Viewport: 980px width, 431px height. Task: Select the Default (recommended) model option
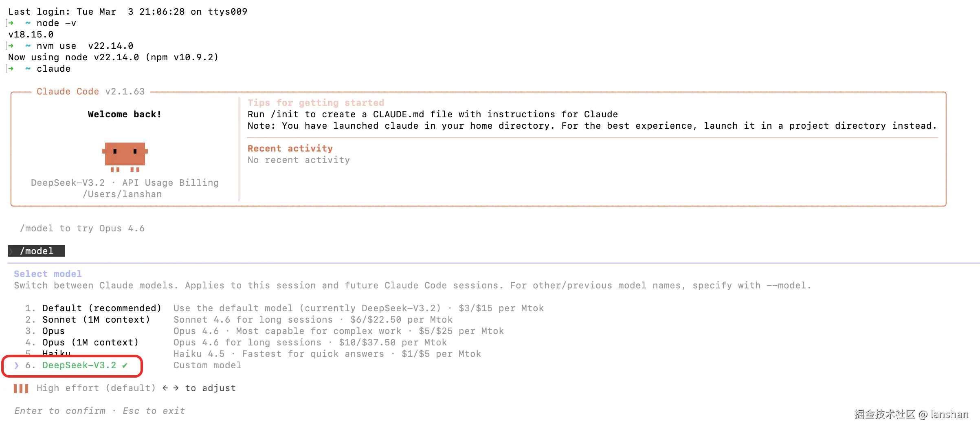coord(102,308)
